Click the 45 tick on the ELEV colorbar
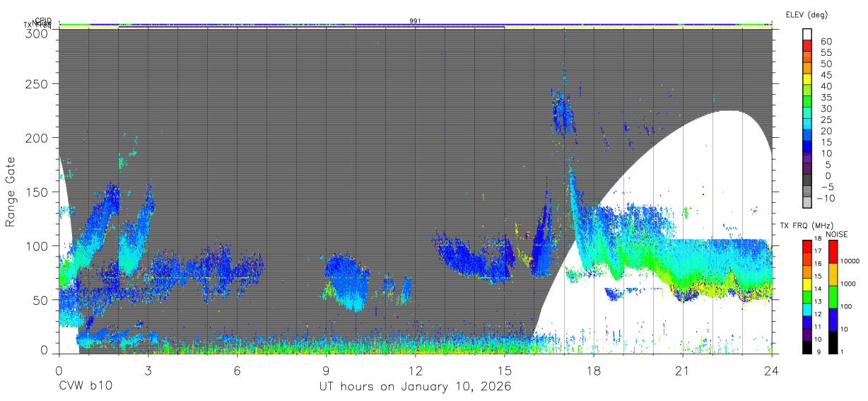The width and height of the screenshot is (868, 401). click(826, 75)
